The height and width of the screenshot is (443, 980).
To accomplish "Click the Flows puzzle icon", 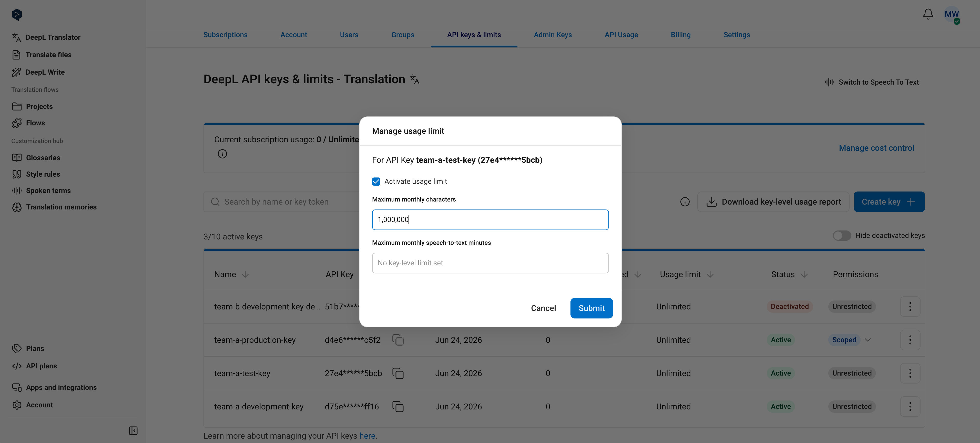I will pos(17,123).
